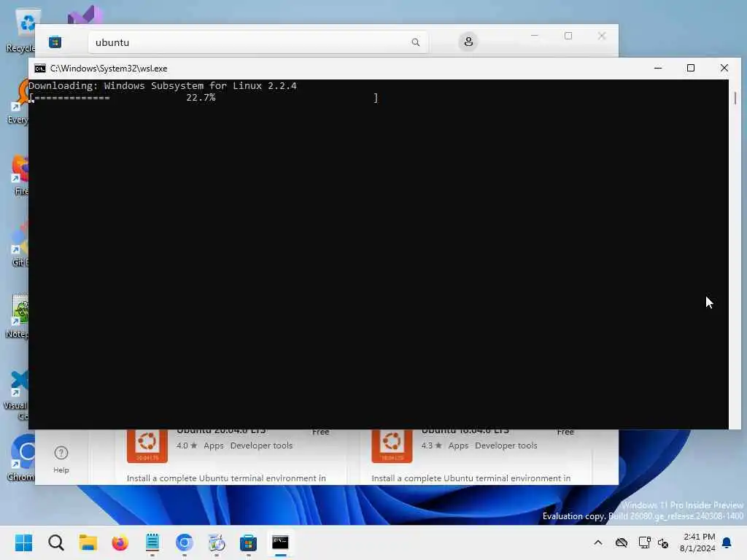747x560 pixels.
Task: Open taskbar Search
Action: (x=55, y=542)
